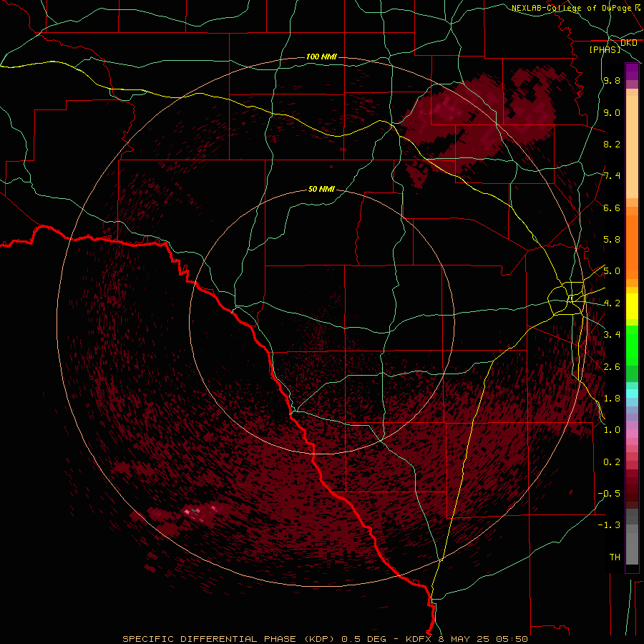Click the 100 NMI range ring label
Image resolution: width=644 pixels, height=644 pixels.
[x=321, y=57]
